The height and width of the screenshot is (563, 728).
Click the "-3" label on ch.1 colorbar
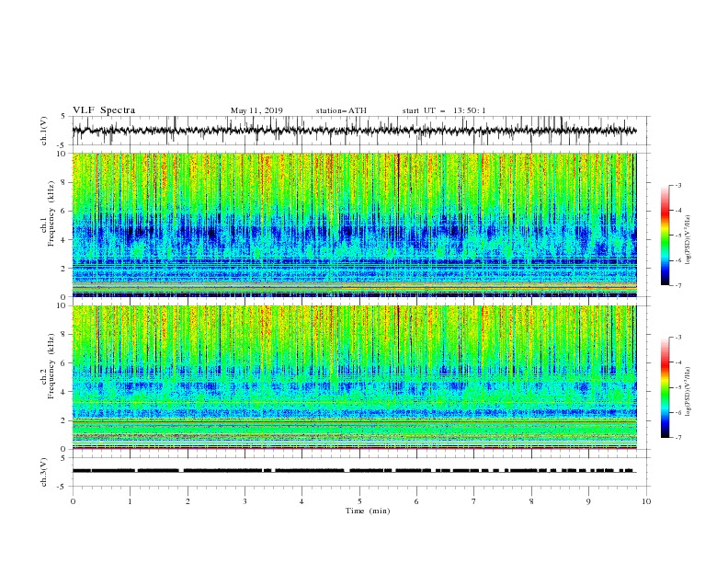click(677, 185)
